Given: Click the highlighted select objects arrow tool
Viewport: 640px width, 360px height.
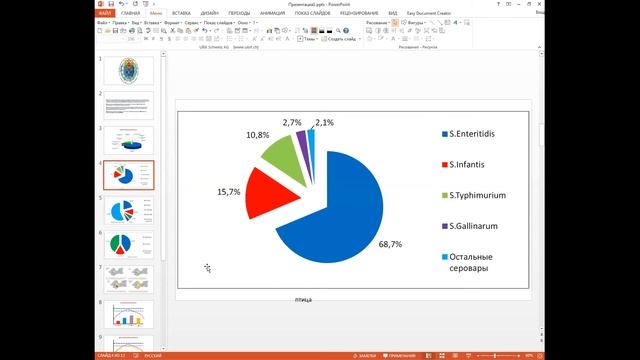Looking at the screenshot, I should click(x=395, y=23).
